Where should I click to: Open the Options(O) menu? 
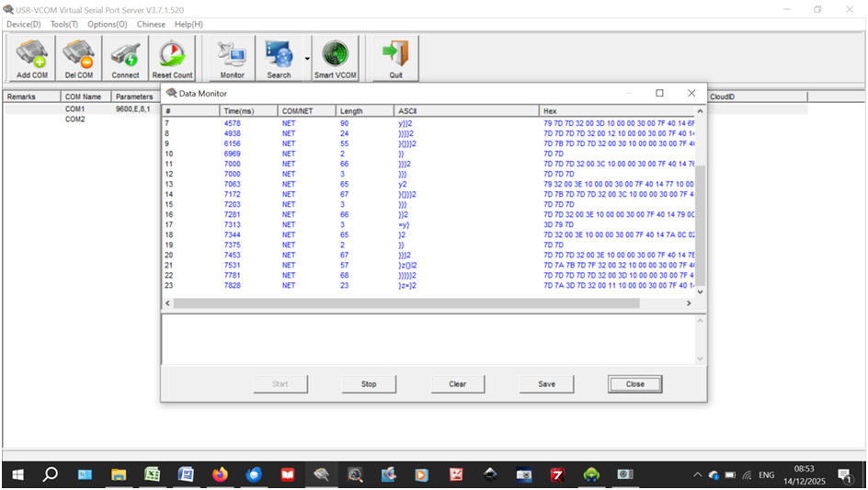pos(108,24)
